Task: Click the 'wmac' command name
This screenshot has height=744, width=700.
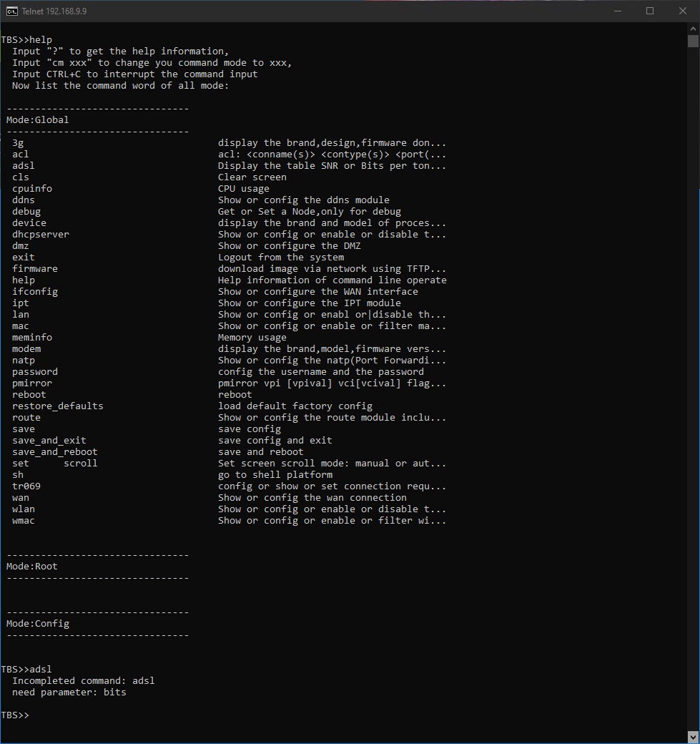Action: coord(24,521)
